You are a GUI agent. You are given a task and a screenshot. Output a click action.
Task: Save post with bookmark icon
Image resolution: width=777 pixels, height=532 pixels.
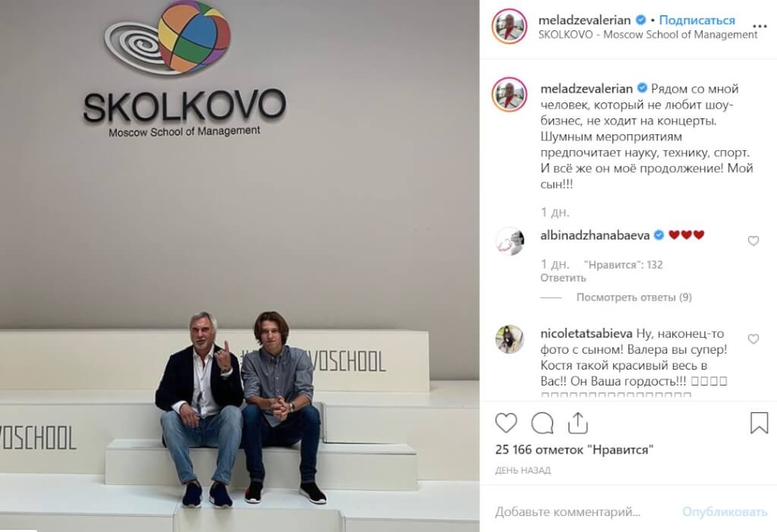(759, 423)
